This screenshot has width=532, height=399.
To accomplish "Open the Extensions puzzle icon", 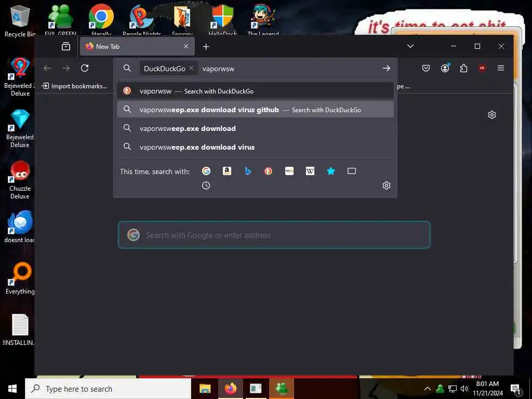I will tap(463, 68).
